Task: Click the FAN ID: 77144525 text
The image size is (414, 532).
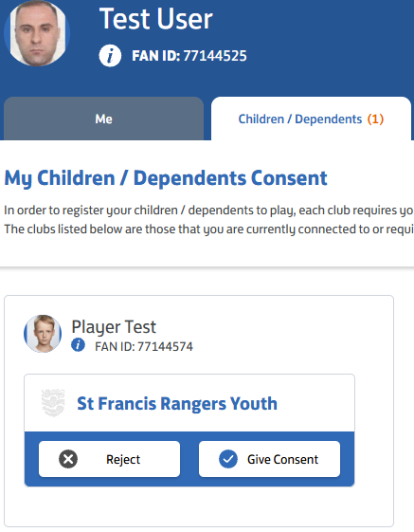Action: [189, 56]
